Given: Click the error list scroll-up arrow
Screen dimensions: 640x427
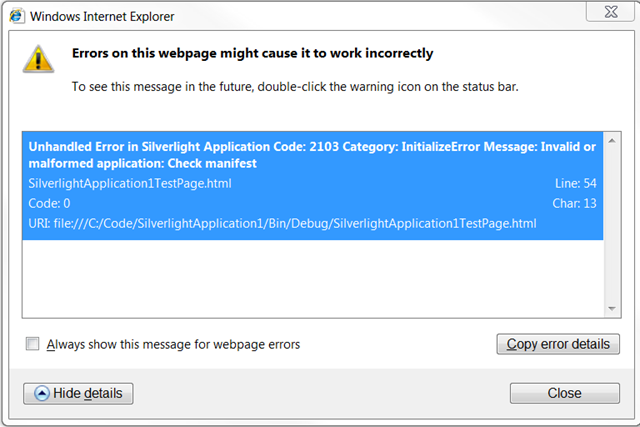Looking at the screenshot, I should click(x=612, y=141).
